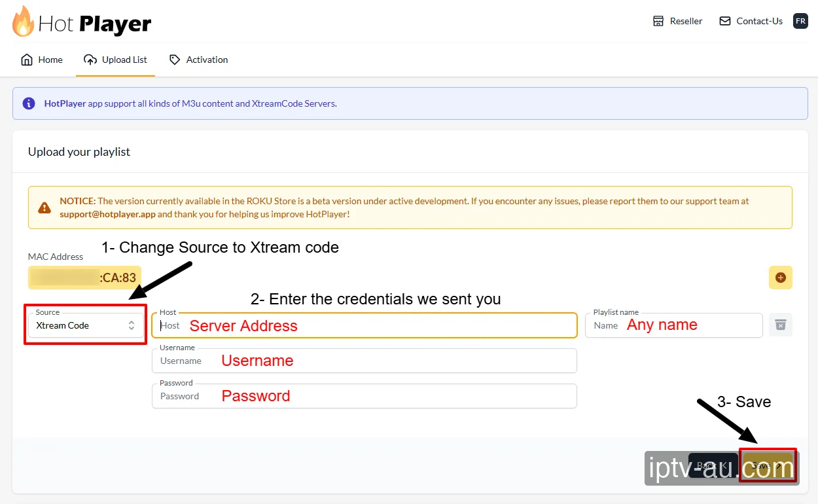Viewport: 818px width, 504px height.
Task: Click the HotPlayer bold text in banner
Action: coord(65,103)
